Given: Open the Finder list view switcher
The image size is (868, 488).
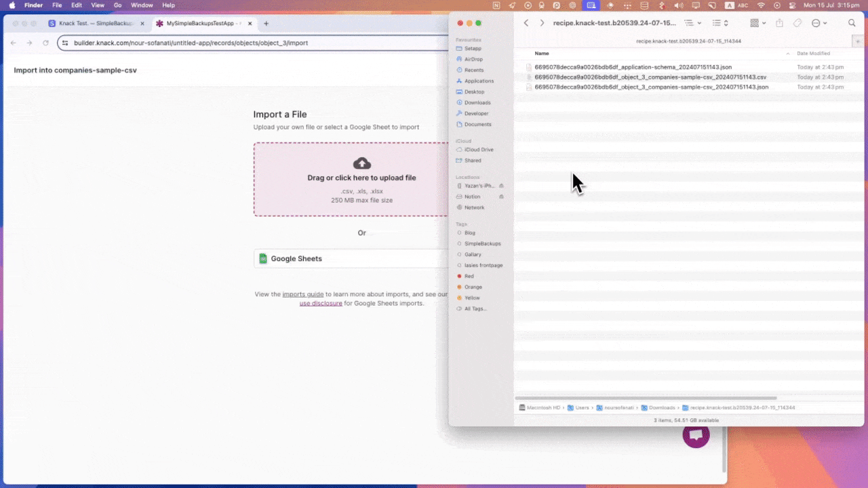Looking at the screenshot, I should (692, 23).
